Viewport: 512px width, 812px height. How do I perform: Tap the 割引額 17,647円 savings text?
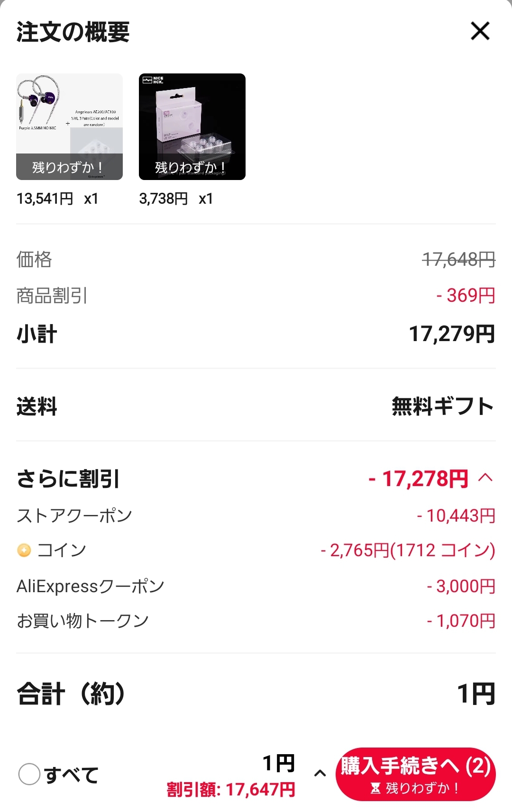(231, 790)
